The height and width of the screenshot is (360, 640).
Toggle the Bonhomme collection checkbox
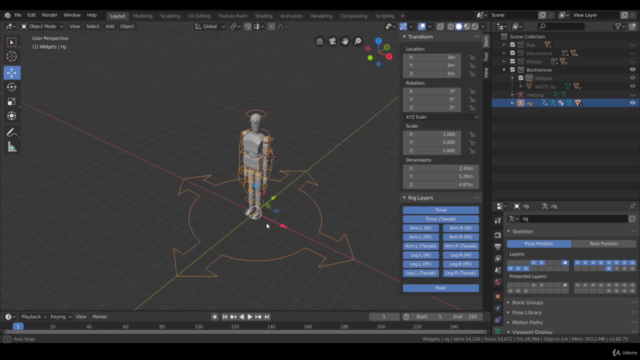click(x=513, y=70)
